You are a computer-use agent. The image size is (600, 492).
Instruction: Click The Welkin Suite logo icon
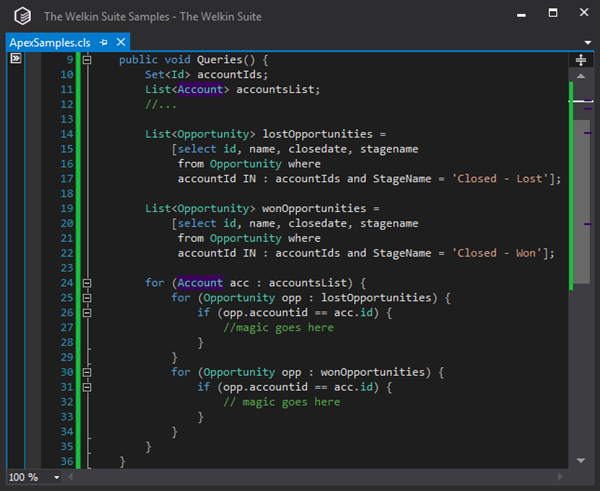coord(22,17)
